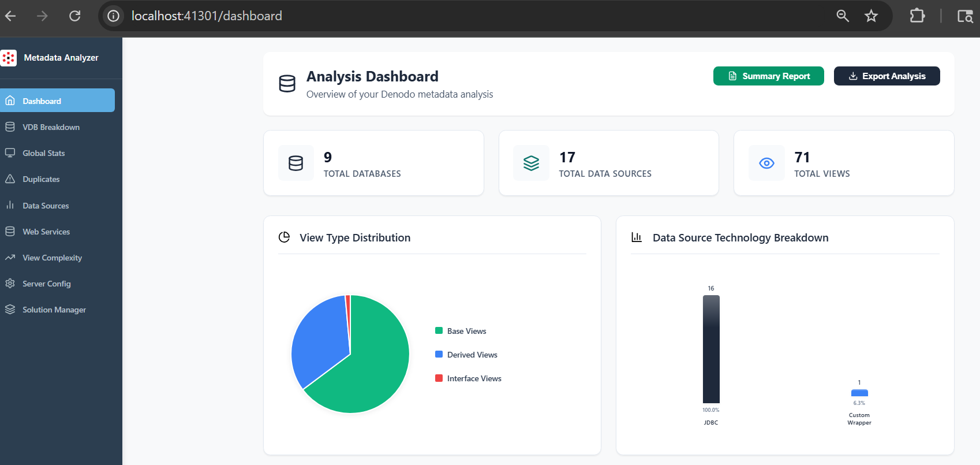Click the Solution Manager layers icon
Viewport: 980px width, 465px height.
tap(10, 309)
